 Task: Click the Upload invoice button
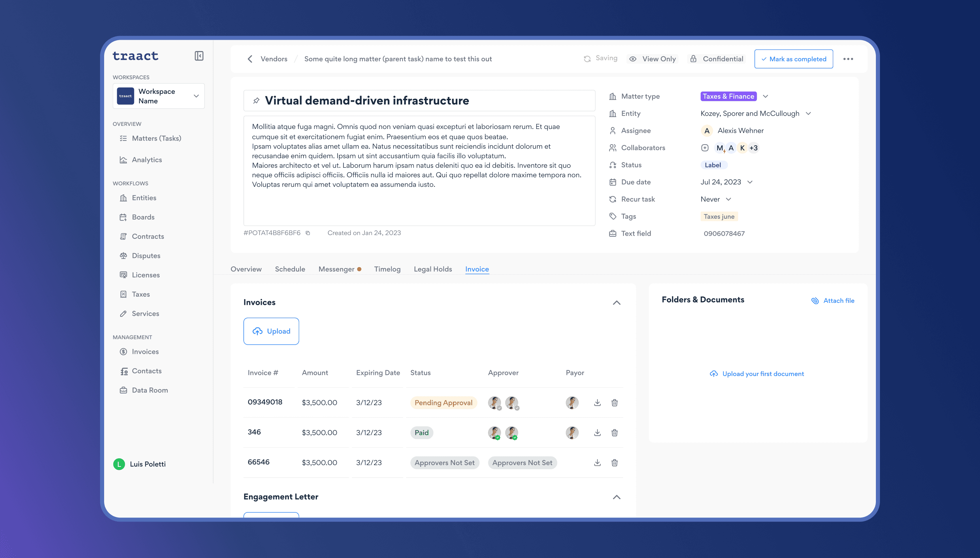click(x=271, y=331)
